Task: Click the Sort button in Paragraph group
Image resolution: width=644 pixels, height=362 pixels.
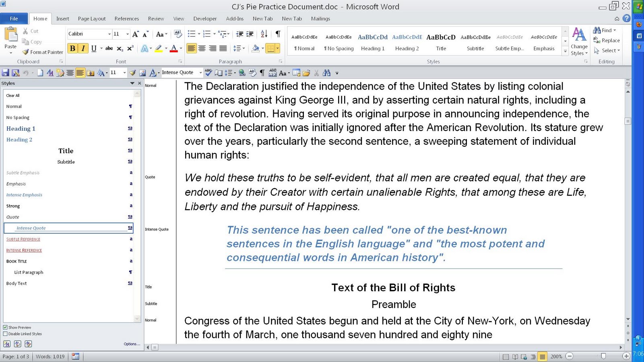Action: (264, 34)
